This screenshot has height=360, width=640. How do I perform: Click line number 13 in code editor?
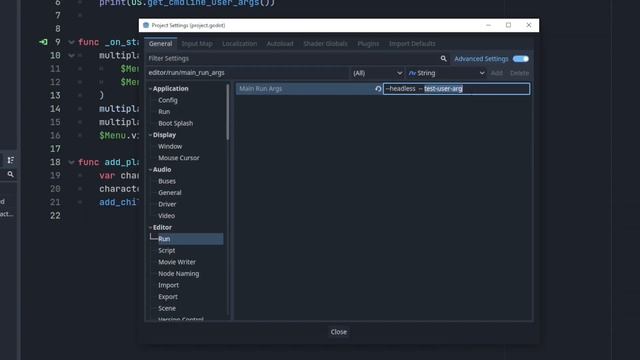(55, 96)
